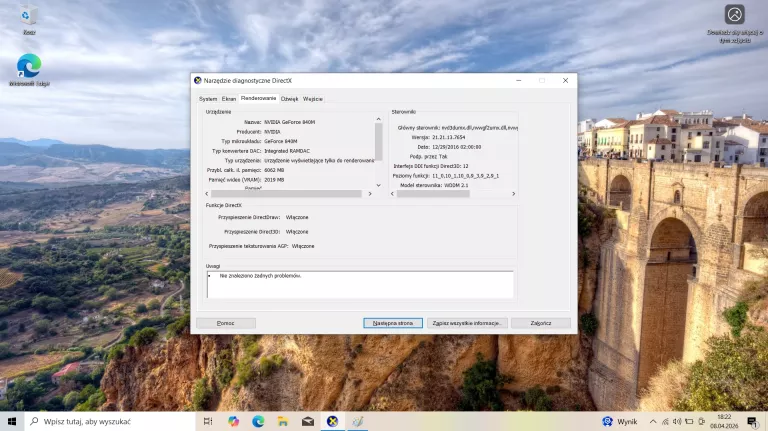Launch Microsoft Edge from the taskbar
Viewport: 768px width, 431px height.
point(258,421)
